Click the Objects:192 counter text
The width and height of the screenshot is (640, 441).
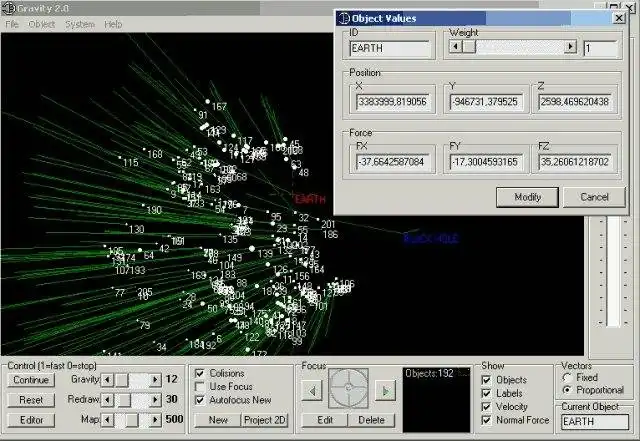[429, 374]
